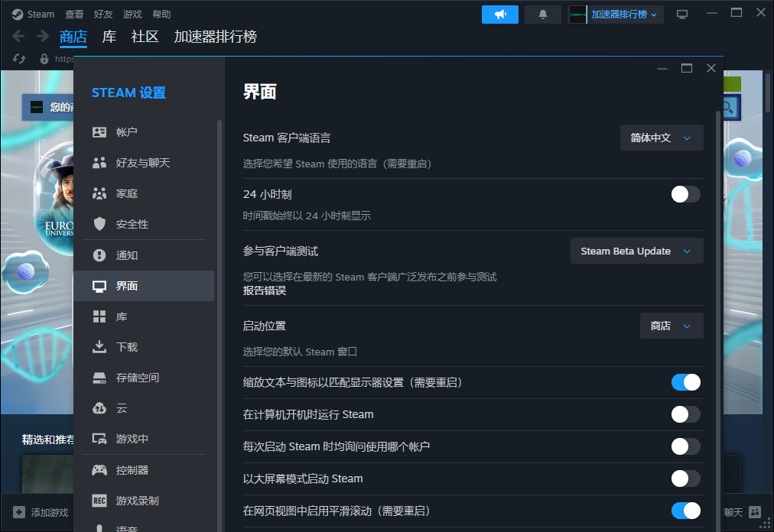
Task: Enable 以大屏幕模式启动 Steam
Action: (685, 478)
